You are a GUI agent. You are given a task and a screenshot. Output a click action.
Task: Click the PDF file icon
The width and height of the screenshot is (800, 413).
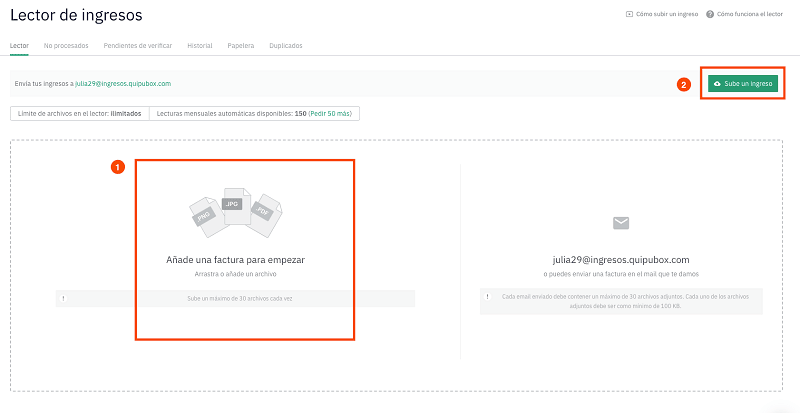click(x=265, y=214)
